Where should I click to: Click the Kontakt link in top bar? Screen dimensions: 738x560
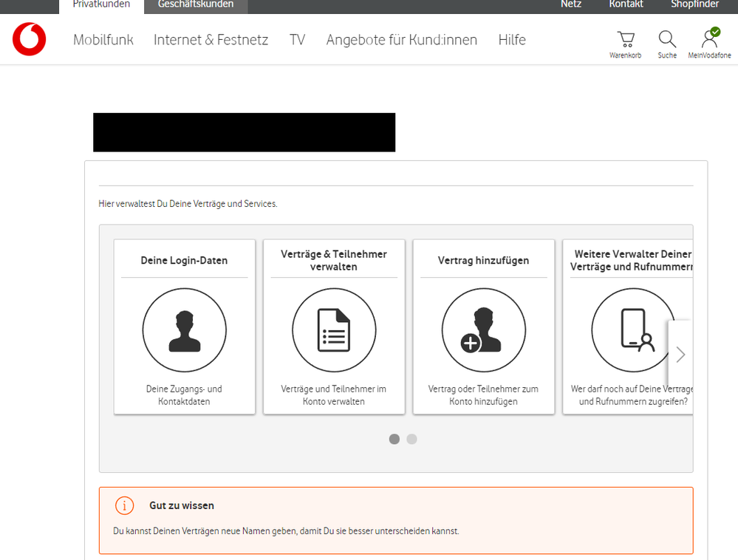[x=626, y=4]
